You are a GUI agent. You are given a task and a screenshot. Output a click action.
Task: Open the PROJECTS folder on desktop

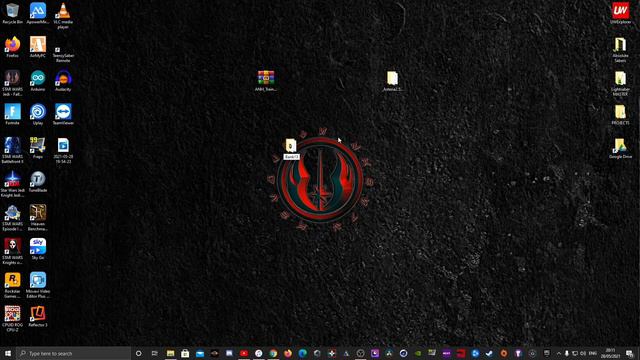click(620, 114)
